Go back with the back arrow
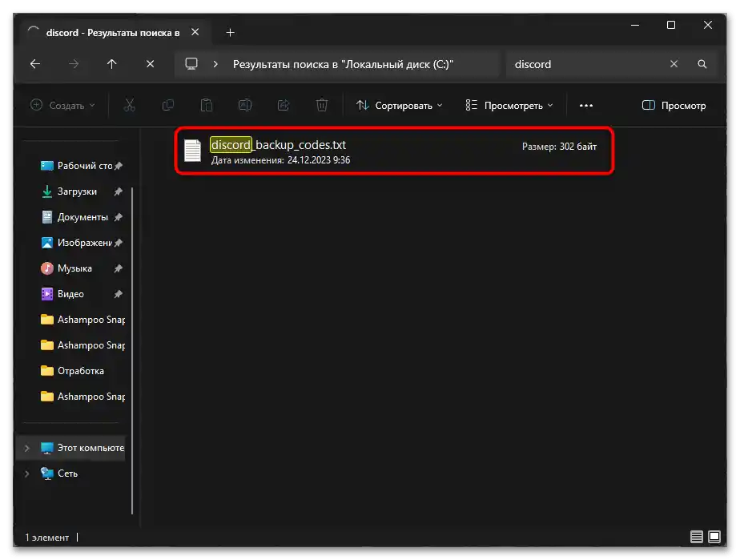 pos(35,64)
